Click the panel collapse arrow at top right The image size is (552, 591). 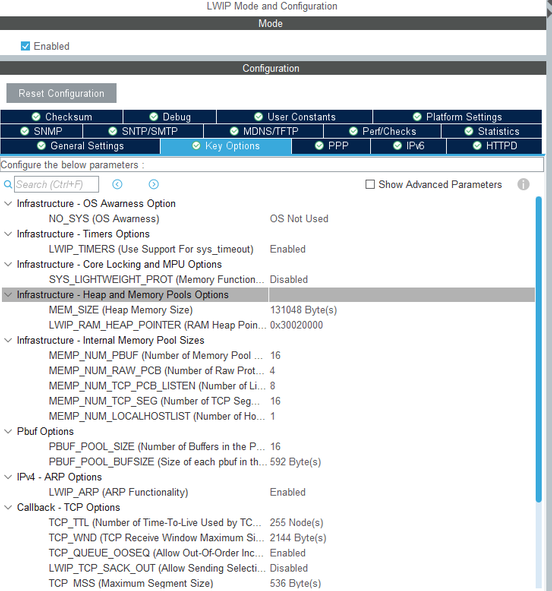tap(549, 12)
